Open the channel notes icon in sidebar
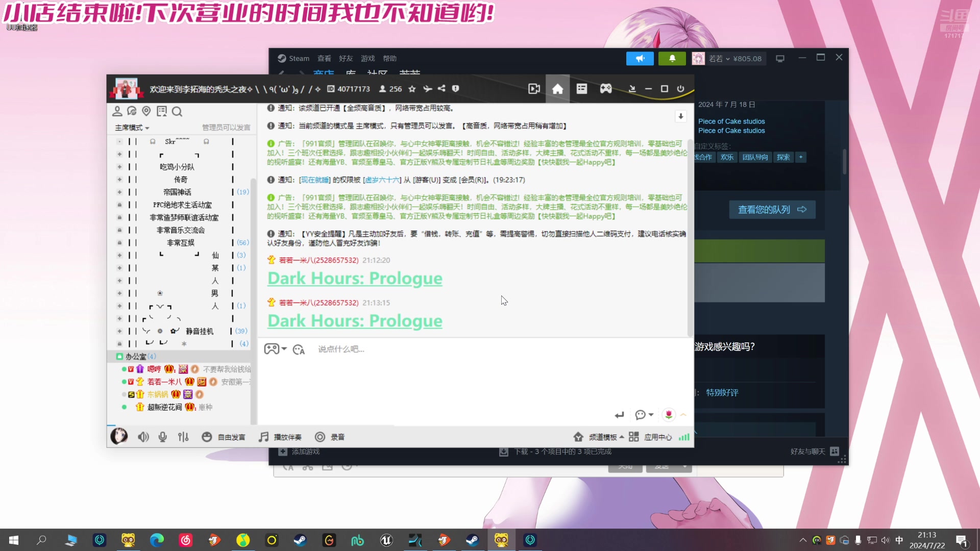The height and width of the screenshot is (551, 980). (162, 111)
